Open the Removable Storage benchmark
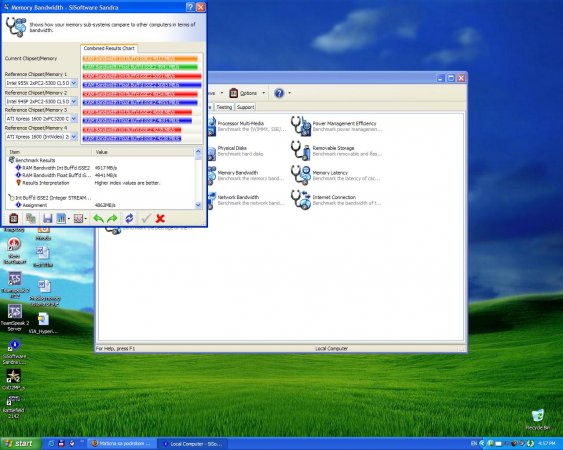The width and height of the screenshot is (563, 450). (x=336, y=151)
